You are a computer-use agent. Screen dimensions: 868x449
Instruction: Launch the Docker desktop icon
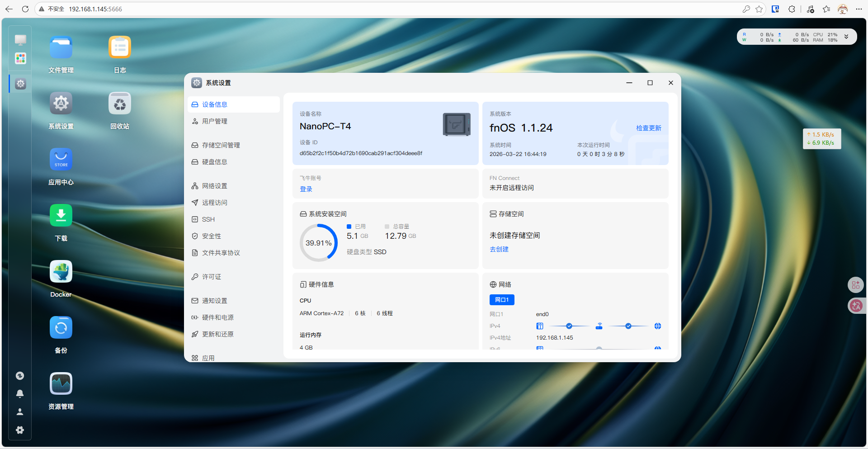click(61, 272)
